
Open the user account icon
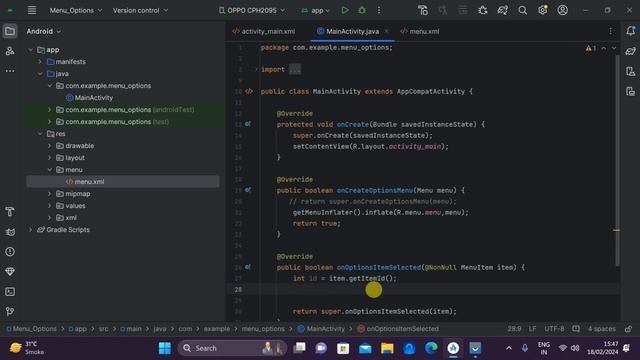pos(562,10)
